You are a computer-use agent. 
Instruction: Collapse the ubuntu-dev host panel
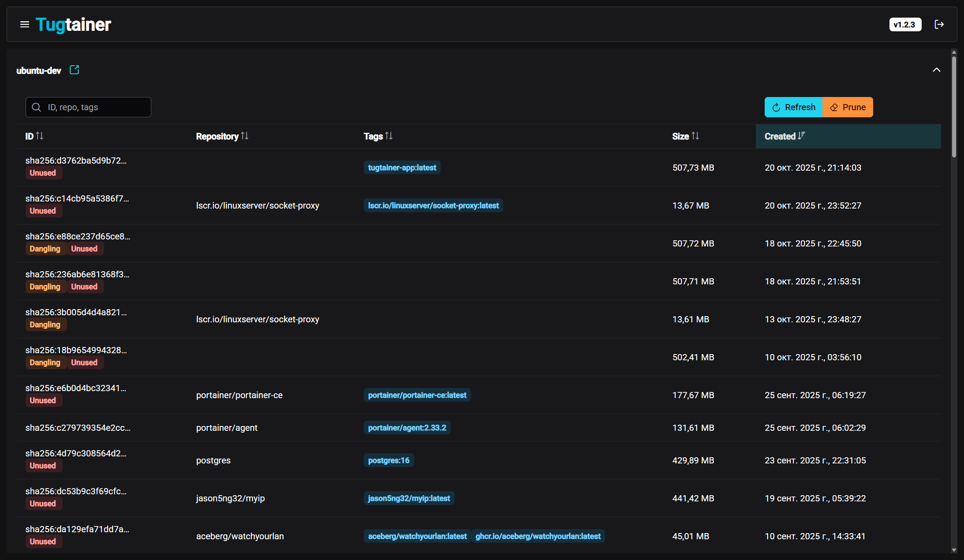point(936,70)
